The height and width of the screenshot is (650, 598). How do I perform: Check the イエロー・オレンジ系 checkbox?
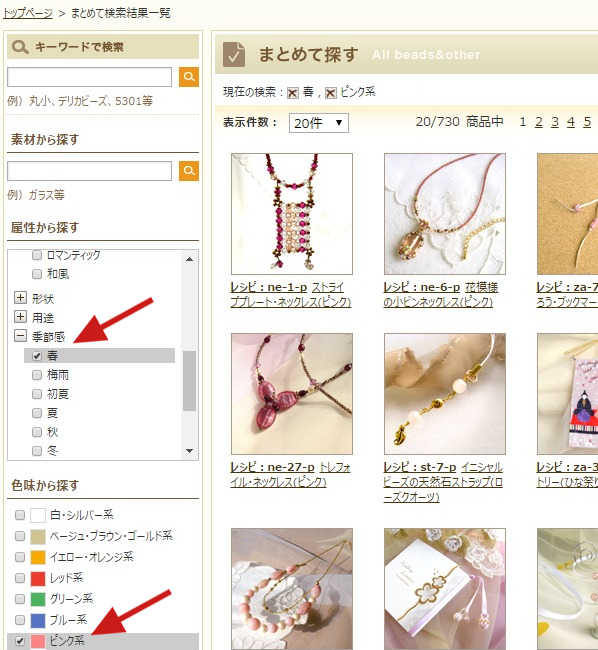[x=19, y=557]
